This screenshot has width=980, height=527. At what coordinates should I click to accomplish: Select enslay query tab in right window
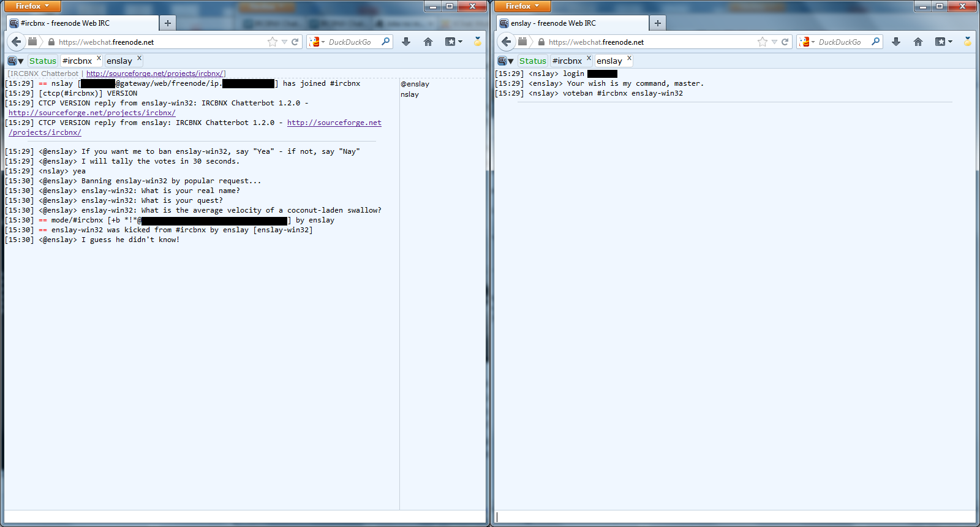tap(609, 61)
